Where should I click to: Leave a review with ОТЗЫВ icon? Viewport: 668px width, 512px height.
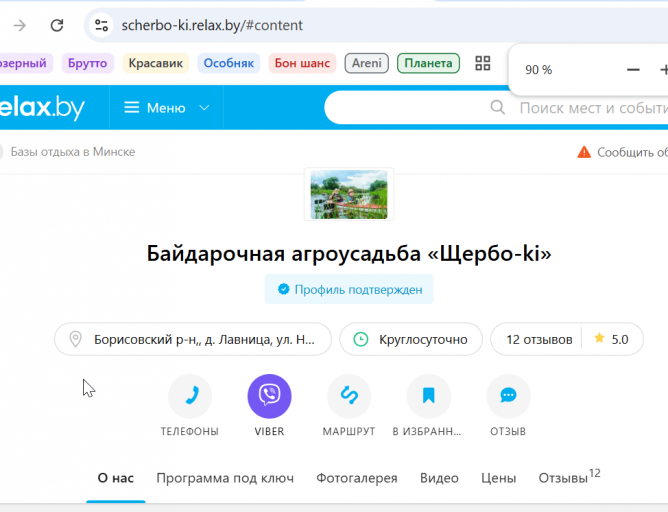[x=508, y=396]
